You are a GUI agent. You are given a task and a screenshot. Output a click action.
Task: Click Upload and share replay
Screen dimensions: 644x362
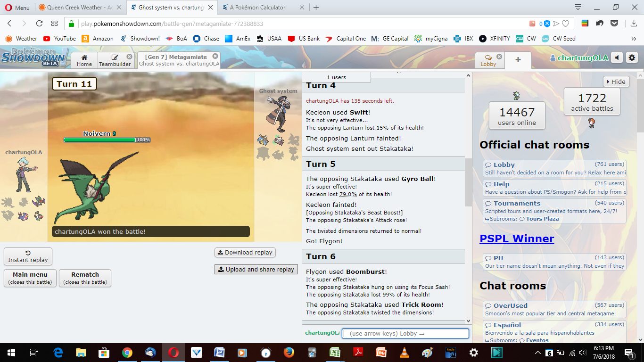click(256, 269)
